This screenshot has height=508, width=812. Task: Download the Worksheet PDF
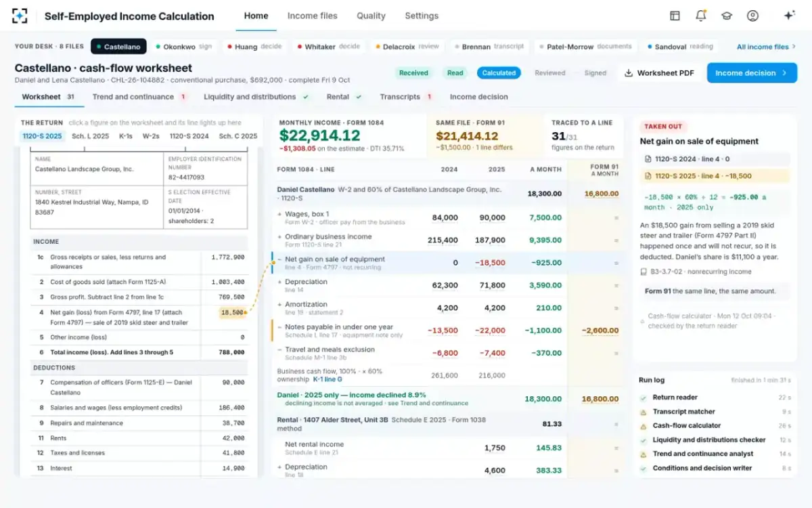659,72
